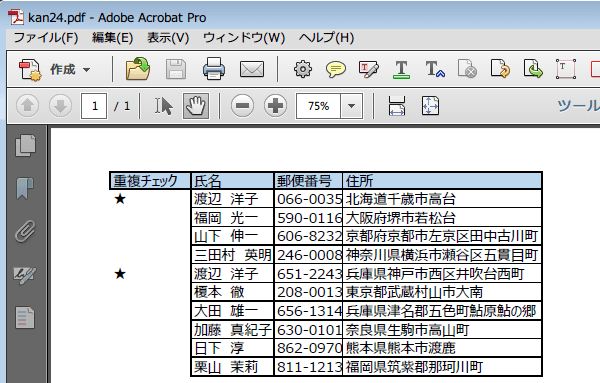Click the gear settings icon

[x=303, y=69]
